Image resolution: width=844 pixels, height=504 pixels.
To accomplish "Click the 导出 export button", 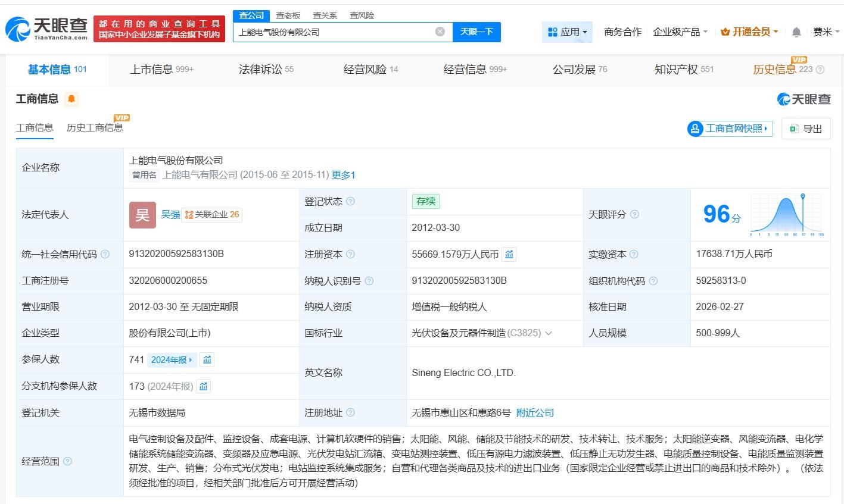I will point(806,129).
